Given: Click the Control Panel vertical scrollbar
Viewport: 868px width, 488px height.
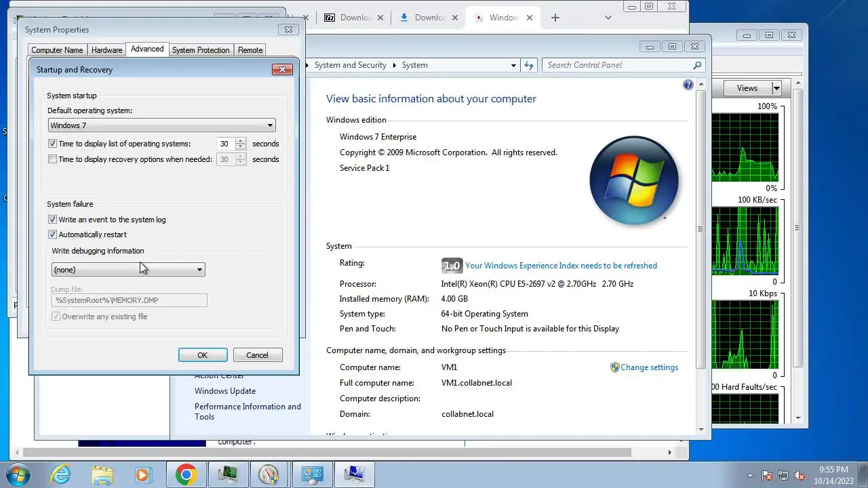Looking at the screenshot, I should [701, 230].
